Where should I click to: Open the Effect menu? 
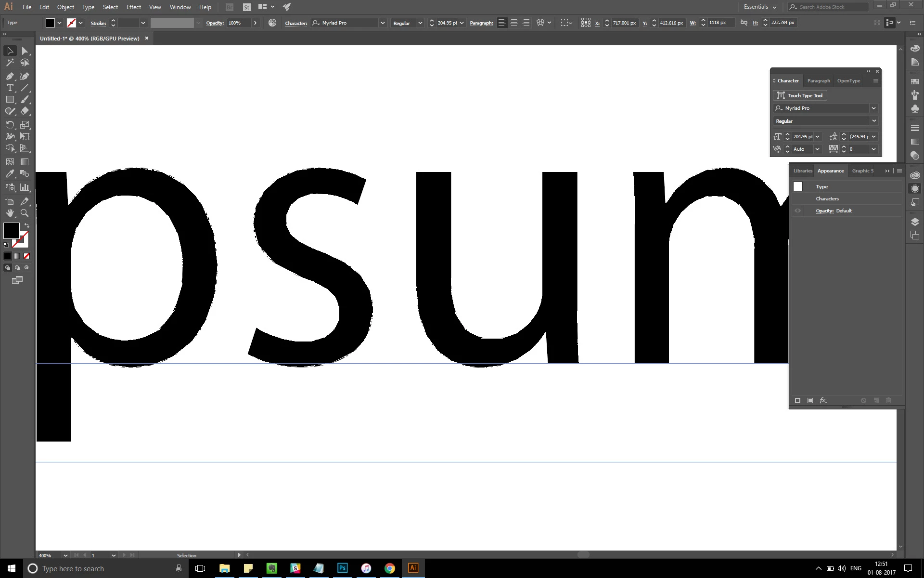[134, 7]
